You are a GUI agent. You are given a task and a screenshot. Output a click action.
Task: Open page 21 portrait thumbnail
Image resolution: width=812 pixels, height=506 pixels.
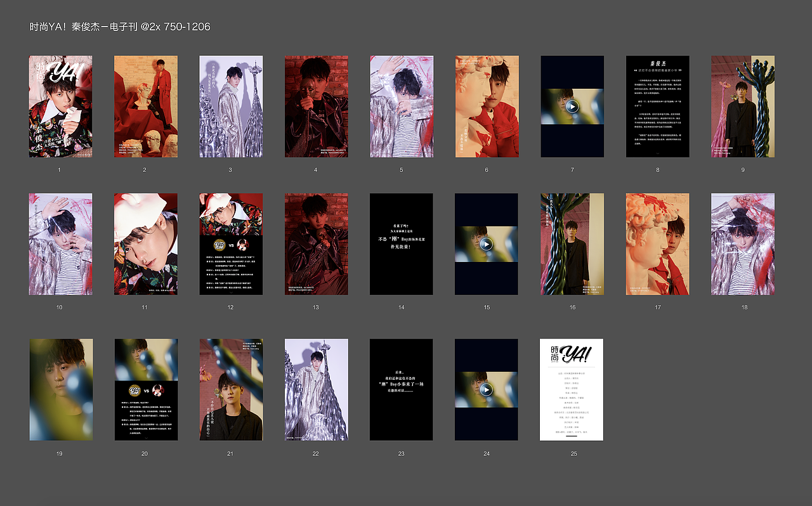[231, 389]
